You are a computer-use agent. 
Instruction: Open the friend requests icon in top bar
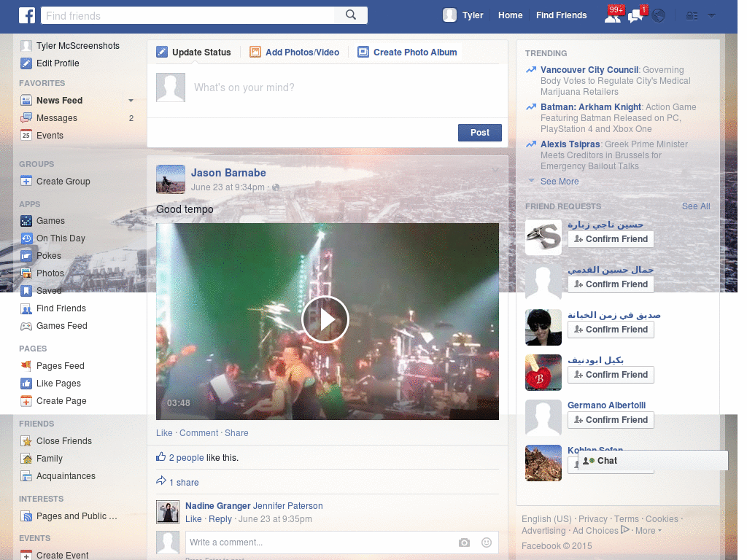coord(613,15)
